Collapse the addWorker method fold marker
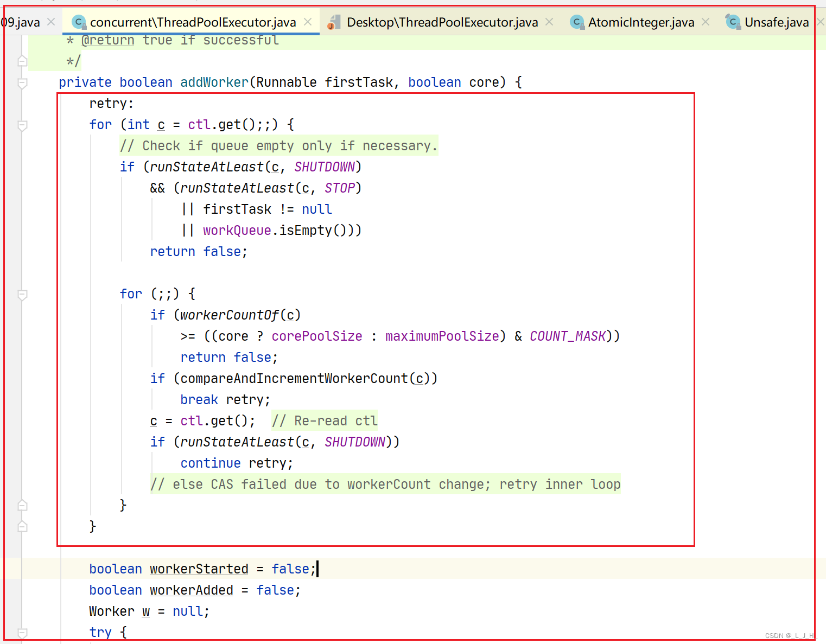Viewport: 826px width, 644px height. (x=22, y=83)
